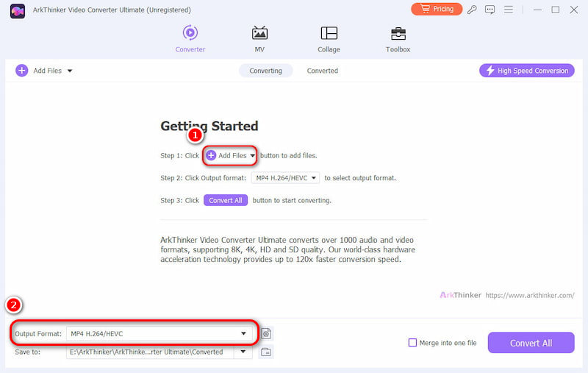
Task: Click the Save to path field
Action: click(150, 352)
